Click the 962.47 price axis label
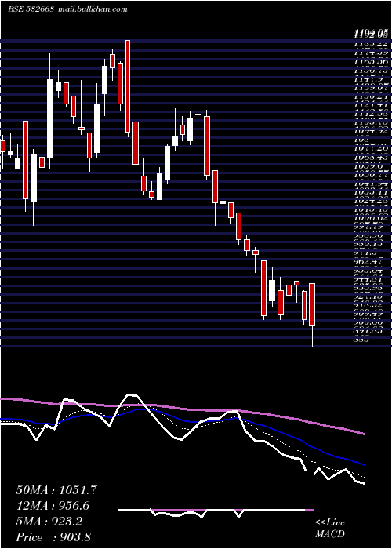392x549 pixels. click(x=370, y=262)
